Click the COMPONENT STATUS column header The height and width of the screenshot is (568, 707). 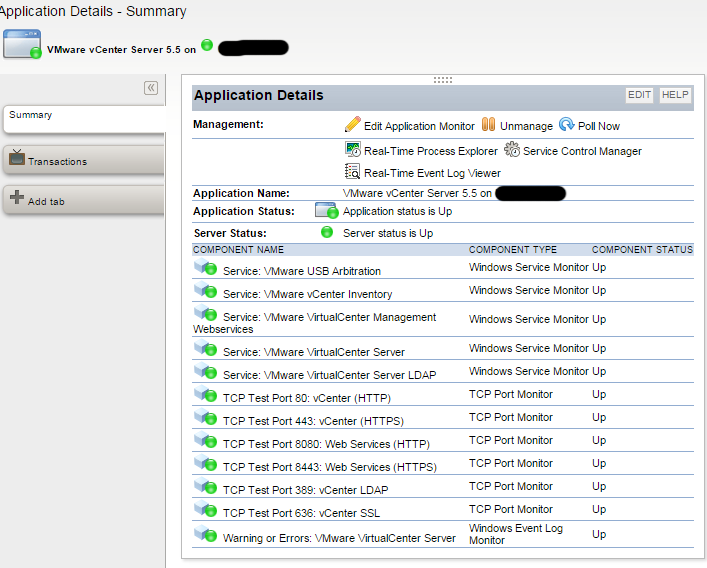(642, 250)
